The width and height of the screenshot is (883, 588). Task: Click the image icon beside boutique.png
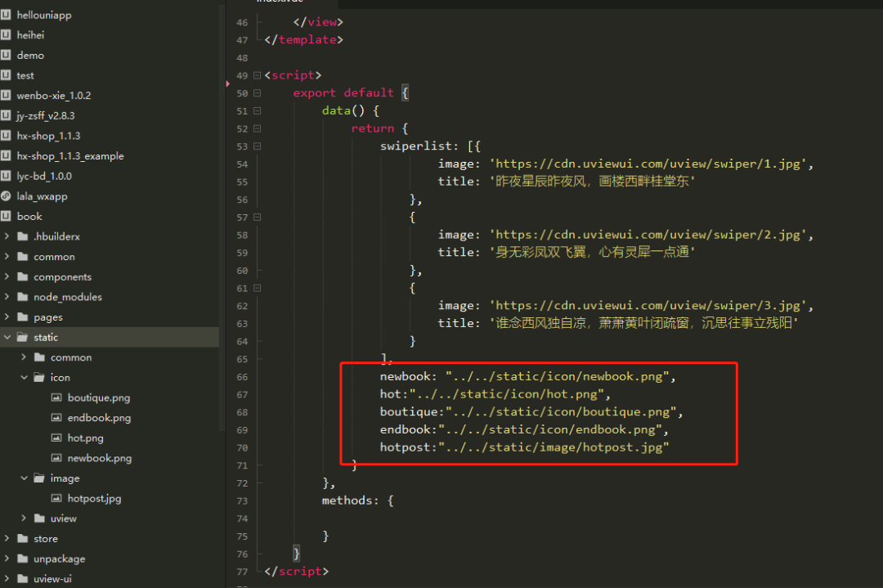(56, 397)
